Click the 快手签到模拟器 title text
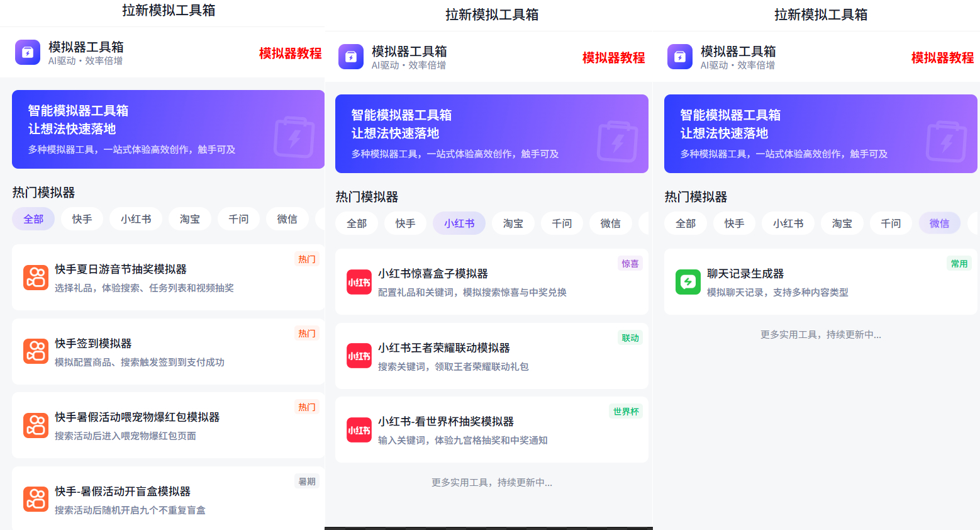 coord(93,343)
